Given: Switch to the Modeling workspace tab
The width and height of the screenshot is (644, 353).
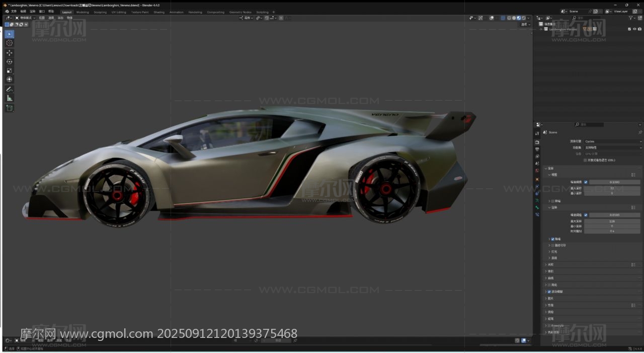Looking at the screenshot, I should (x=83, y=12).
